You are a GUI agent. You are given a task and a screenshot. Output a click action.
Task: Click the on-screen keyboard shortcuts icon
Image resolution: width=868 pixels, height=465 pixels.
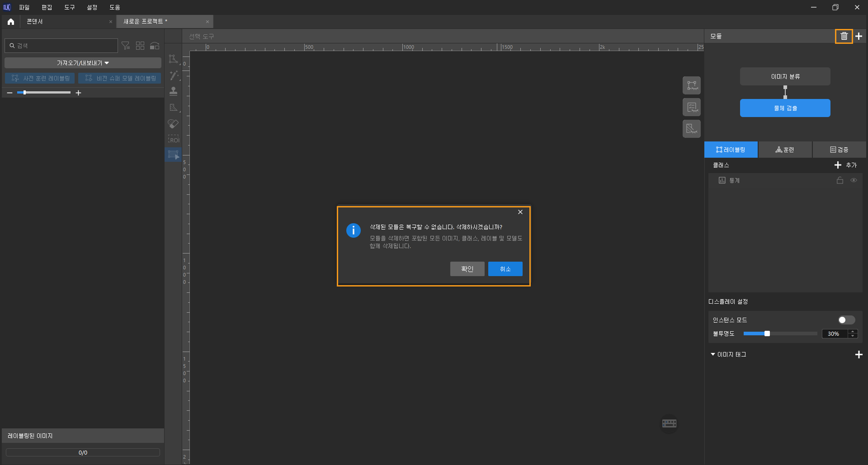(669, 423)
